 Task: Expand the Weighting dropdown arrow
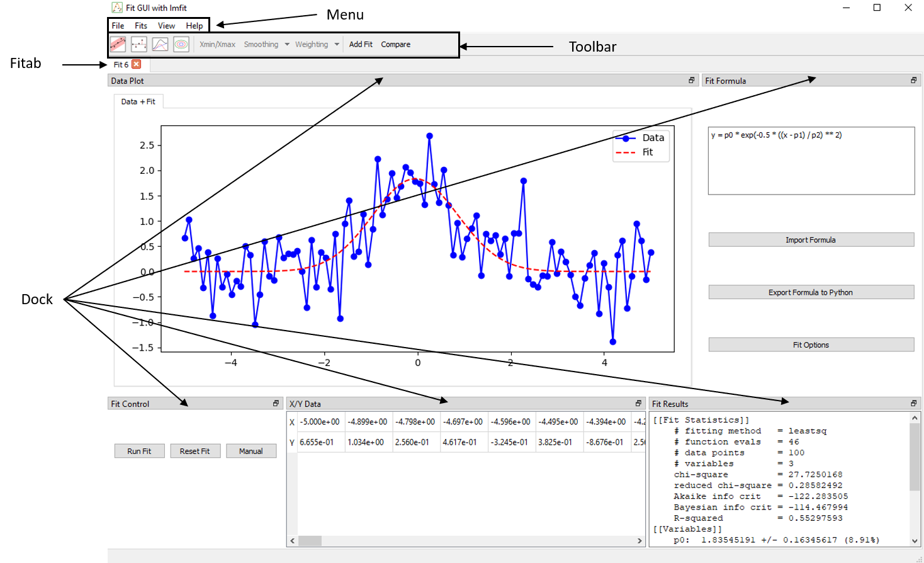337,44
